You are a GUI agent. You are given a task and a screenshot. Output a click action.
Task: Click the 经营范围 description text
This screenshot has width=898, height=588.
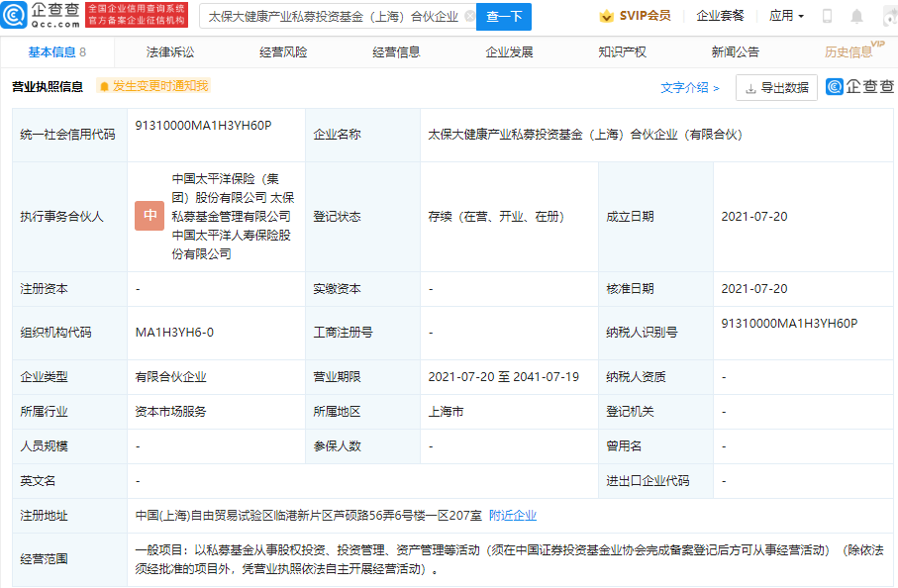click(x=510, y=559)
